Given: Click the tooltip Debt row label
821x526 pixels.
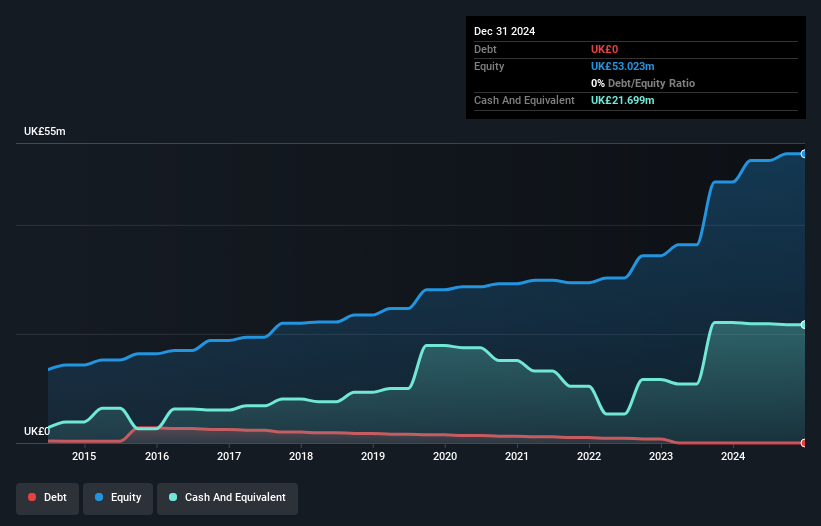Looking at the screenshot, I should pyautogui.click(x=485, y=49).
